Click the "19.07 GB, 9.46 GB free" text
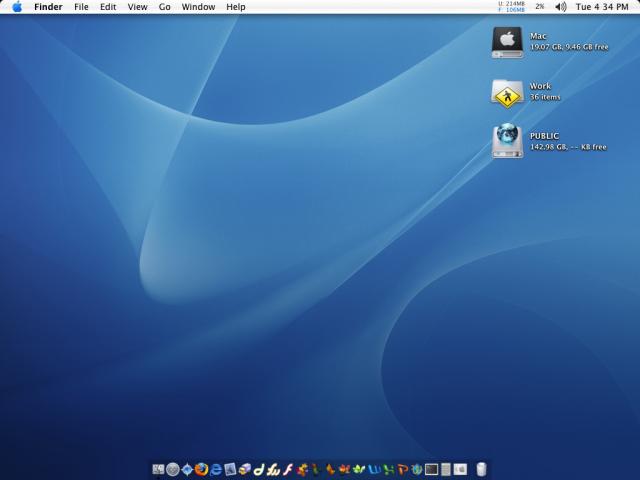Viewport: 640px width, 480px height. coord(569,47)
